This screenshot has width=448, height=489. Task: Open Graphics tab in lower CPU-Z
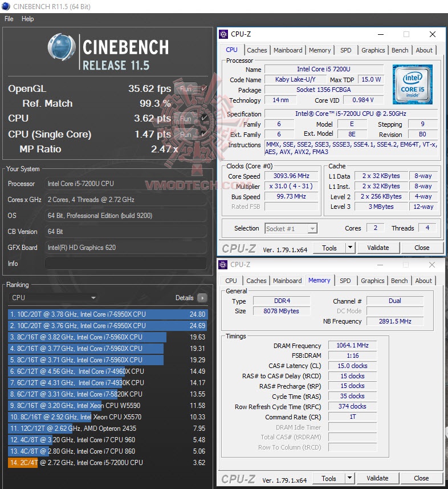372,281
